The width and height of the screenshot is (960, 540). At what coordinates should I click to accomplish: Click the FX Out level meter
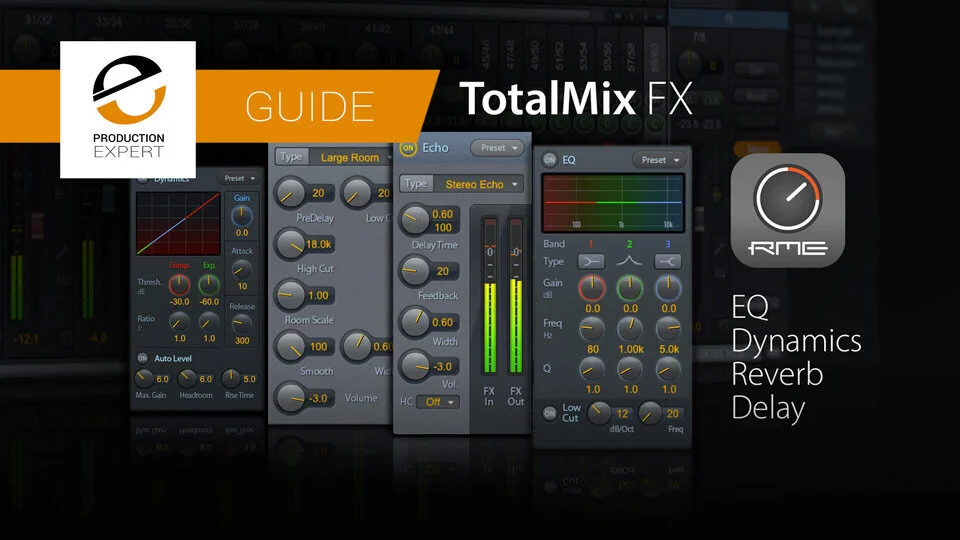[x=516, y=295]
